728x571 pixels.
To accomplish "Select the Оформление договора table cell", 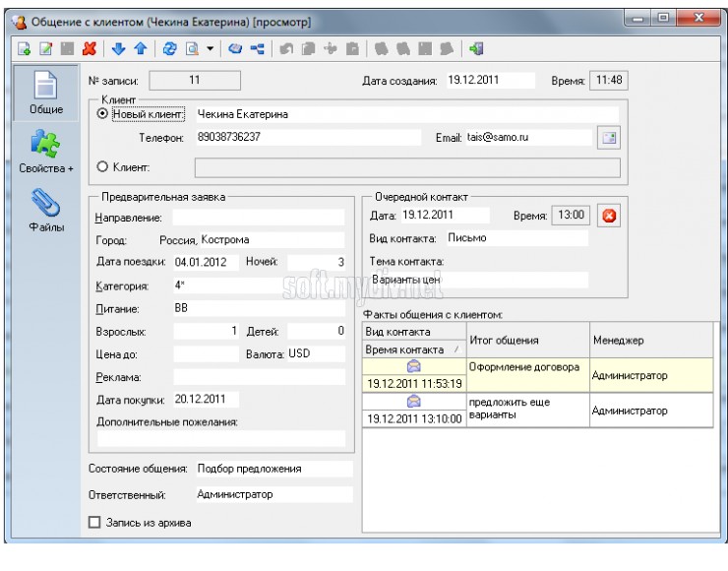I will [x=528, y=375].
